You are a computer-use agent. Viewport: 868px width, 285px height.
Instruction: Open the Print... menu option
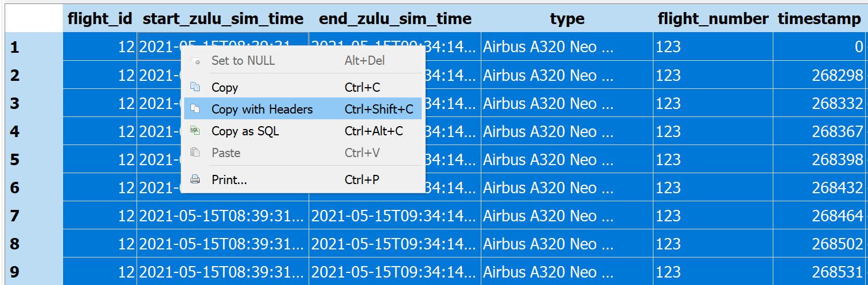tap(229, 179)
